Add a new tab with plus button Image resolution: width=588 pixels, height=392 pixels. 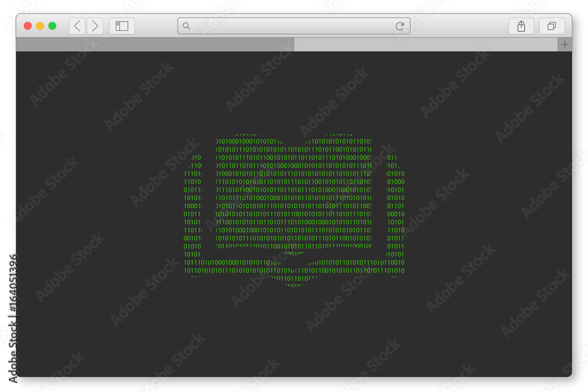point(564,45)
